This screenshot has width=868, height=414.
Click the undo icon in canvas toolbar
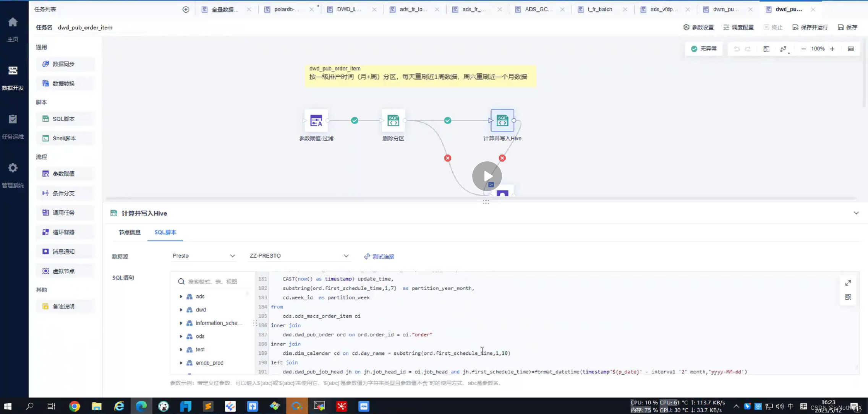coord(737,49)
